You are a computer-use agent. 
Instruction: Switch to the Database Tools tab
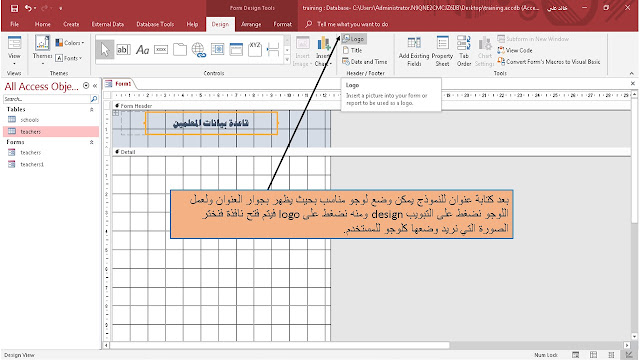[155, 24]
